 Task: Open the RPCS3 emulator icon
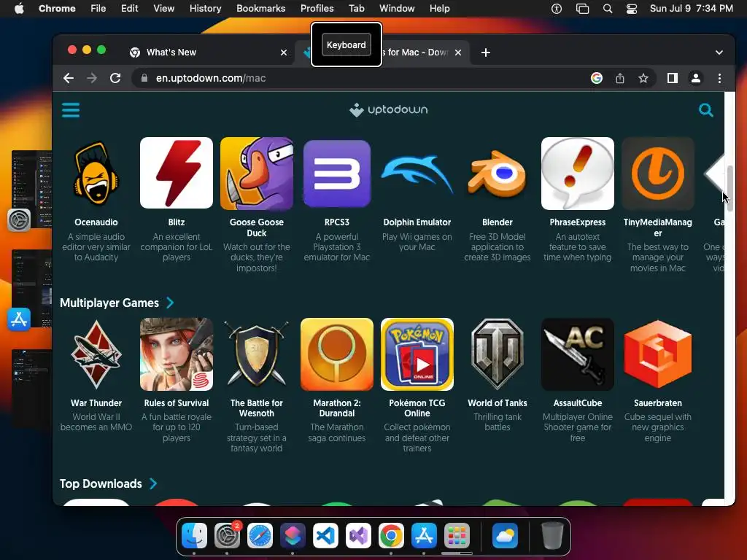pyautogui.click(x=337, y=174)
